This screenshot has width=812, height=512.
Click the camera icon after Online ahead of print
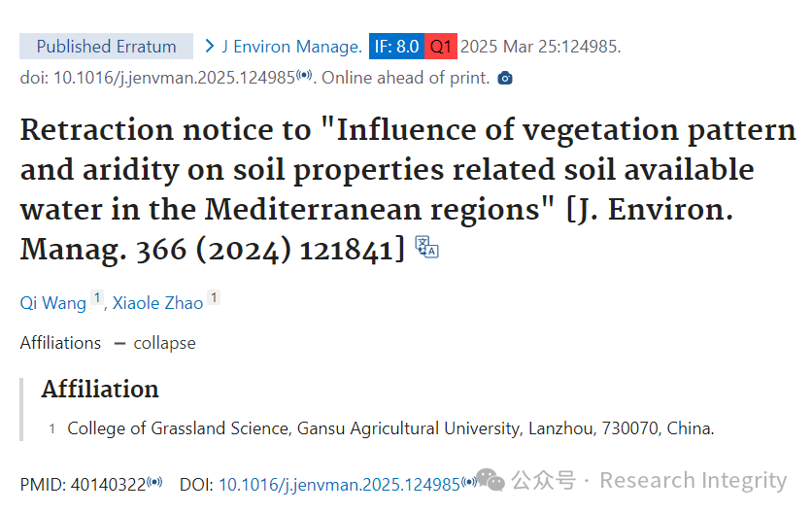tap(505, 79)
